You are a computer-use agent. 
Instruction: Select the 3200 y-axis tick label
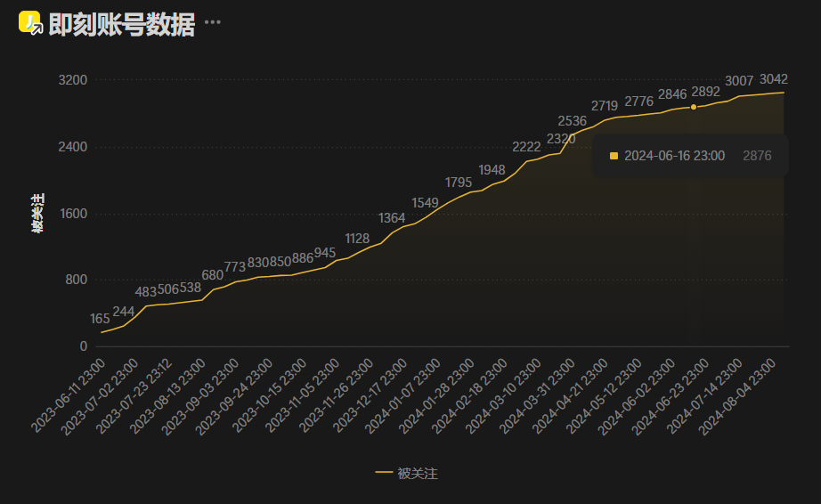[x=73, y=80]
